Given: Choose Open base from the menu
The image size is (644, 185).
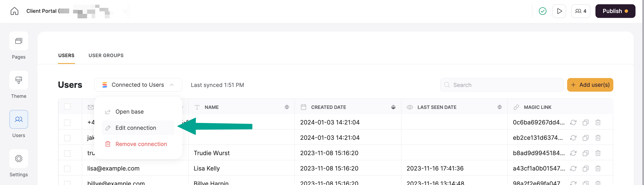Looking at the screenshot, I should coord(138,112).
